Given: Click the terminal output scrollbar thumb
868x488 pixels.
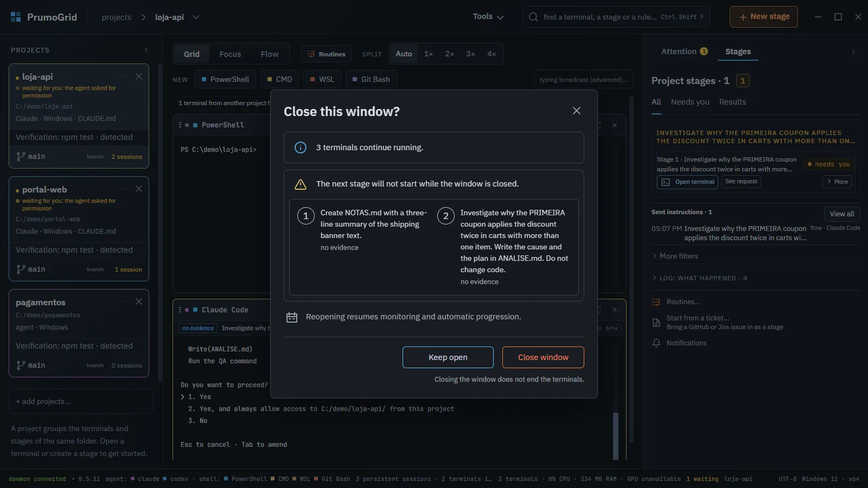Looking at the screenshot, I should 616,436.
